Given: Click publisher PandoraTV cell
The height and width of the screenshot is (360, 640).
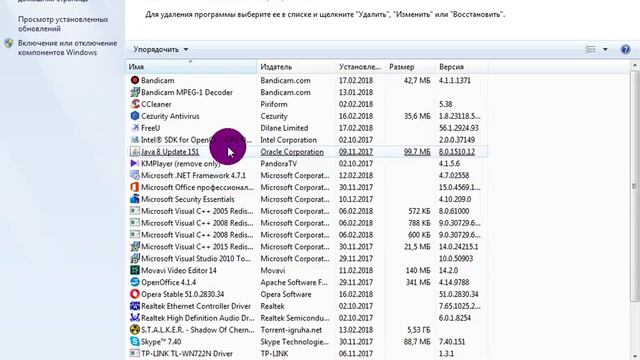Looking at the screenshot, I should 279,163.
